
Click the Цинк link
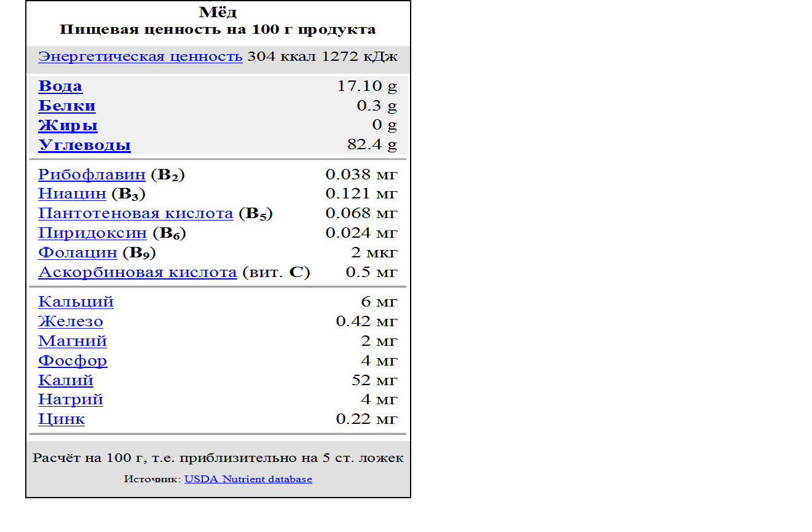(x=61, y=419)
